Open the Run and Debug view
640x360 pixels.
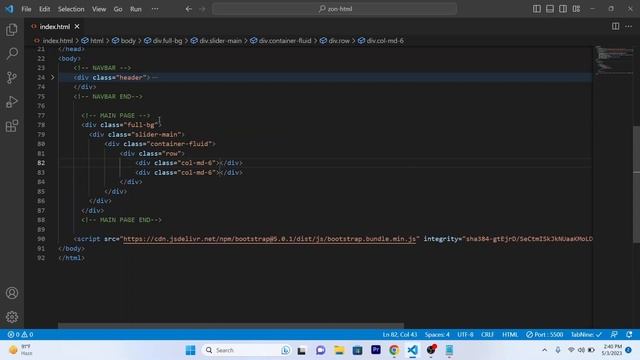12,102
